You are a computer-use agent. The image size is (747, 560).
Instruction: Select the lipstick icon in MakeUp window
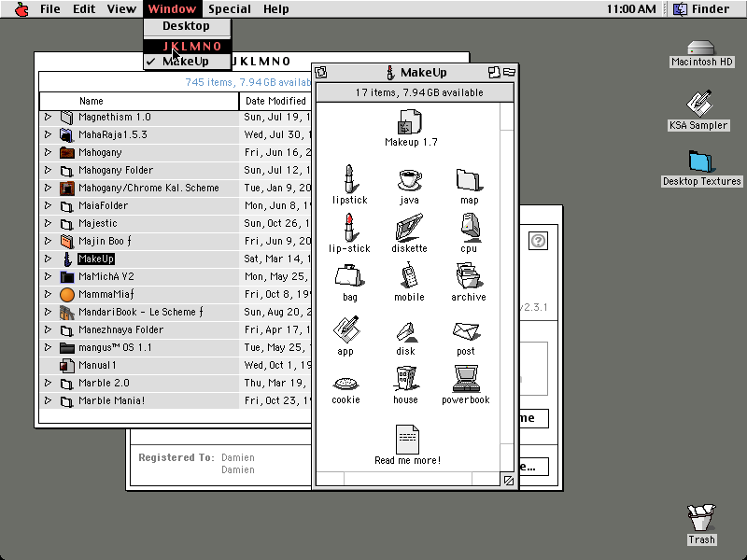tap(349, 178)
